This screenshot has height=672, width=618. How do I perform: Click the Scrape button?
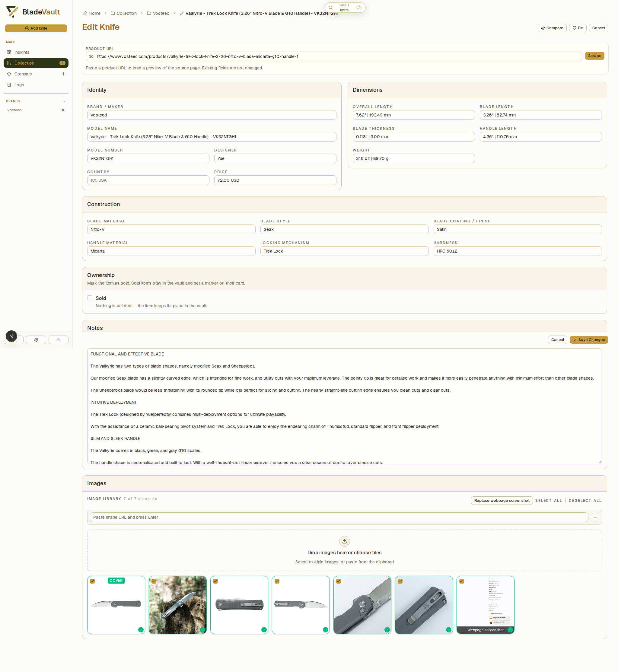pos(594,56)
